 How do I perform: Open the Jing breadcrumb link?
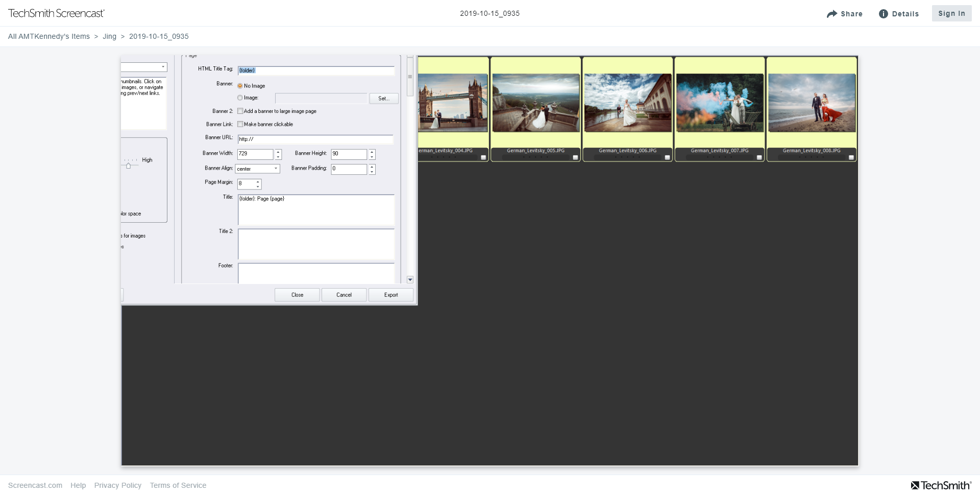pyautogui.click(x=109, y=36)
